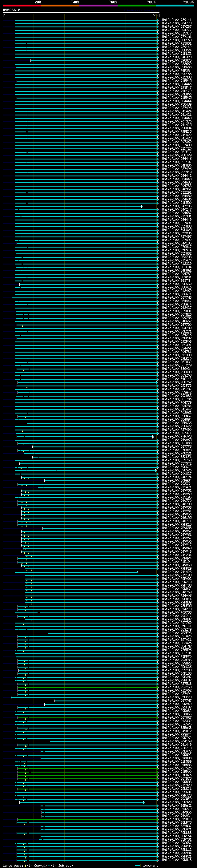The width and height of the screenshot is (197, 868).
Task: Select hit label UniRef100_C6TD73
Action: pyautogui.click(x=176, y=778)
